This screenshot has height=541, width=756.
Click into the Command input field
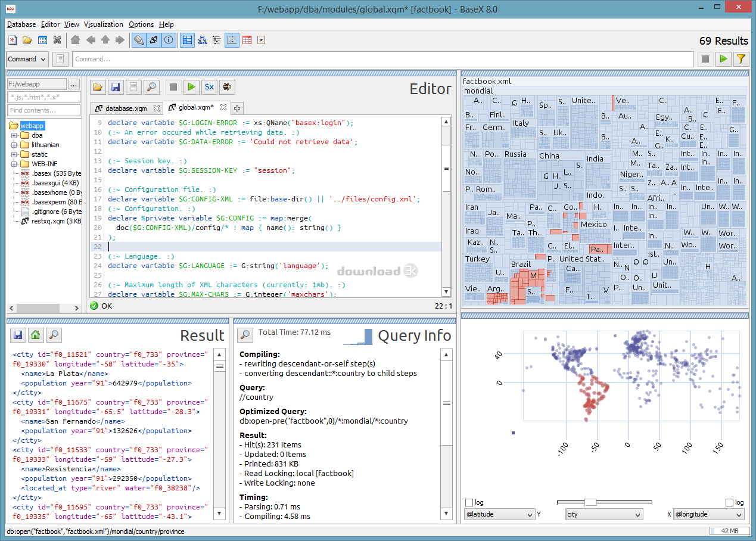[x=383, y=59]
